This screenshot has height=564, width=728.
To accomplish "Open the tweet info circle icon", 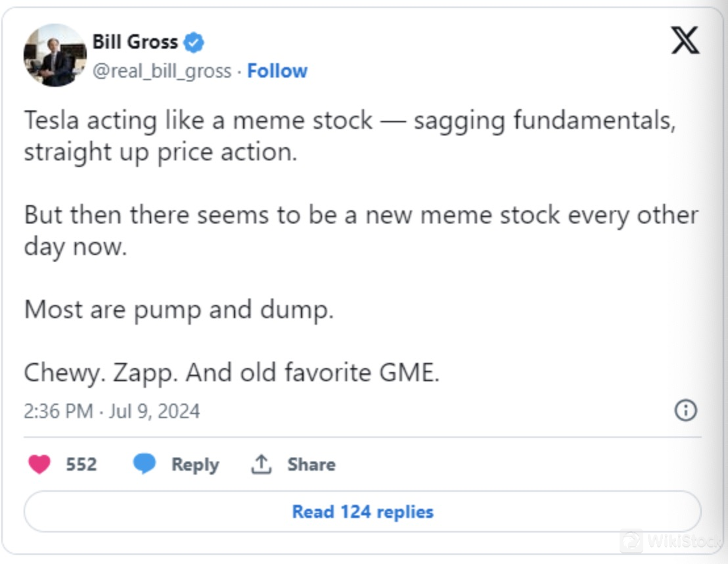I will tap(685, 411).
